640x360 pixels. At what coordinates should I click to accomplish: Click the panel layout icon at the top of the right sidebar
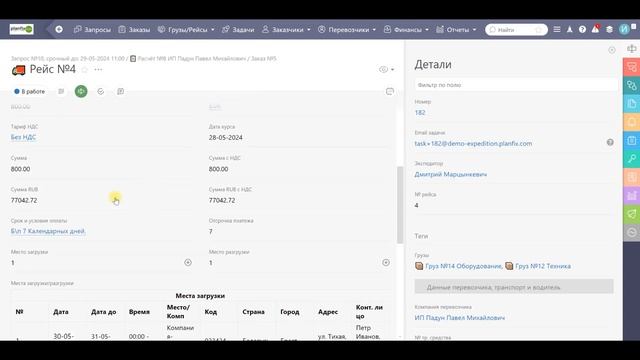631,49
